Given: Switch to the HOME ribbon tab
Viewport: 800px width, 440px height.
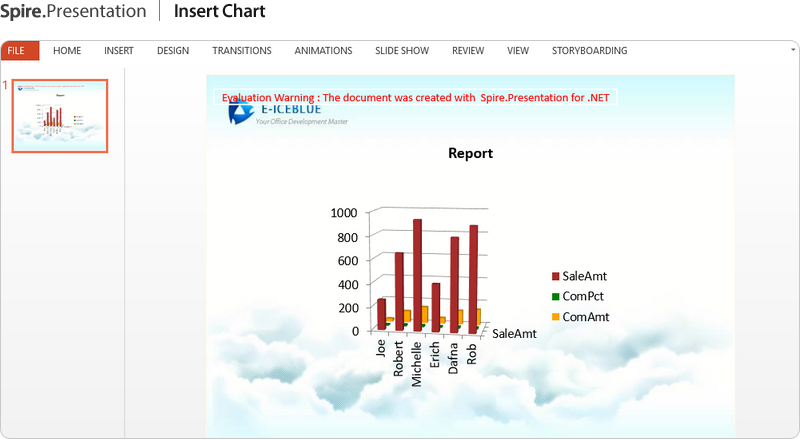Looking at the screenshot, I should coord(67,51).
